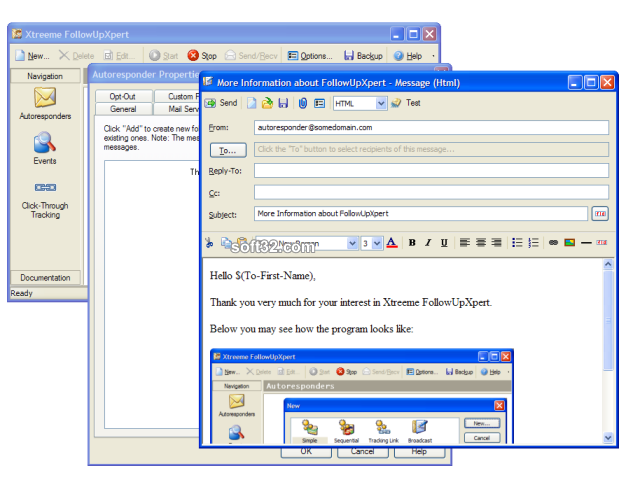Insert merge field into Subject

coord(600,213)
